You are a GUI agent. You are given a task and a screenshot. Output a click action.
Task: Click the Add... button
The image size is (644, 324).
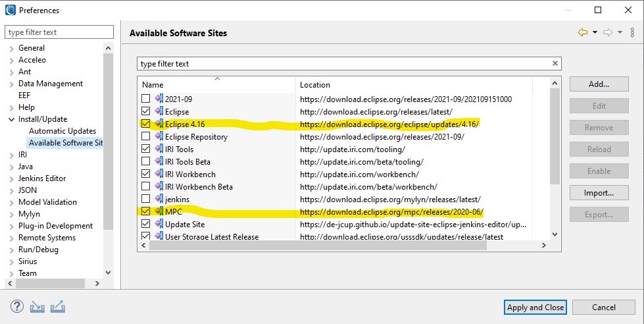[x=599, y=84]
